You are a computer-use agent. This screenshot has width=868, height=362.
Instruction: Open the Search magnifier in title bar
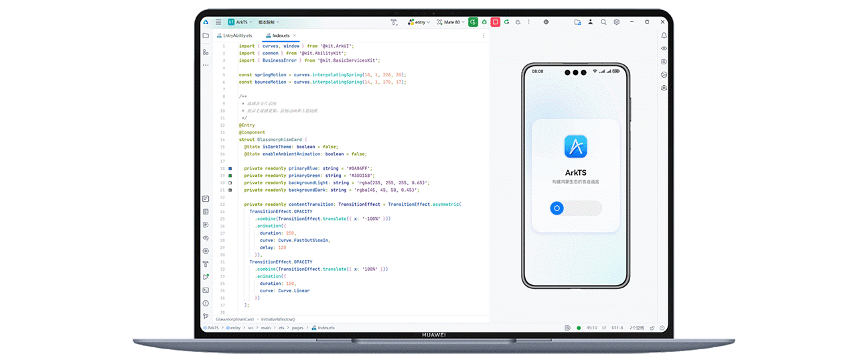(x=603, y=22)
